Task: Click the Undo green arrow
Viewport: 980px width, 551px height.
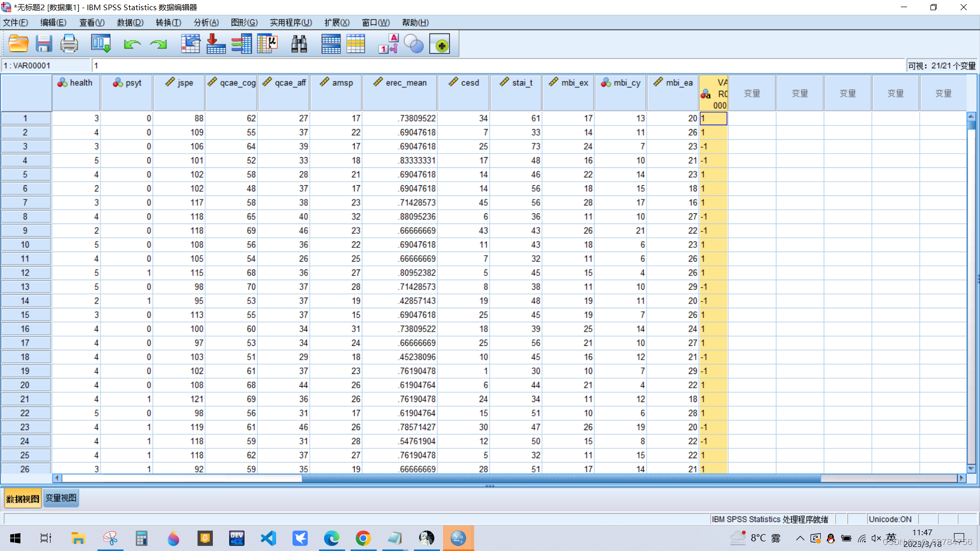Action: (x=132, y=44)
